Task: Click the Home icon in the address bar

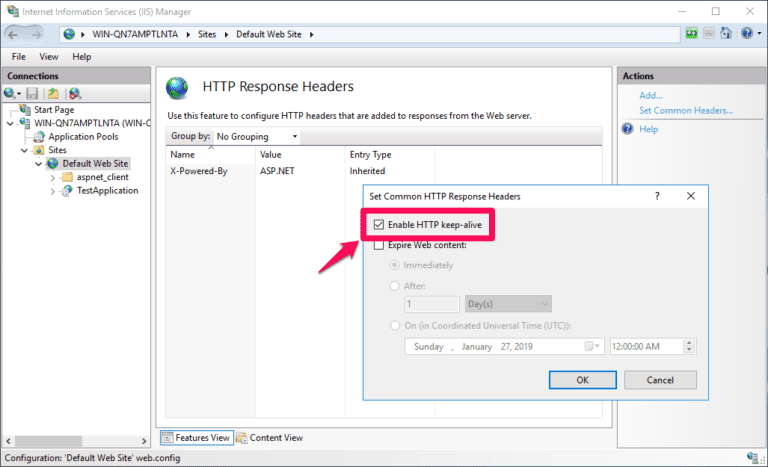Action: (x=726, y=35)
